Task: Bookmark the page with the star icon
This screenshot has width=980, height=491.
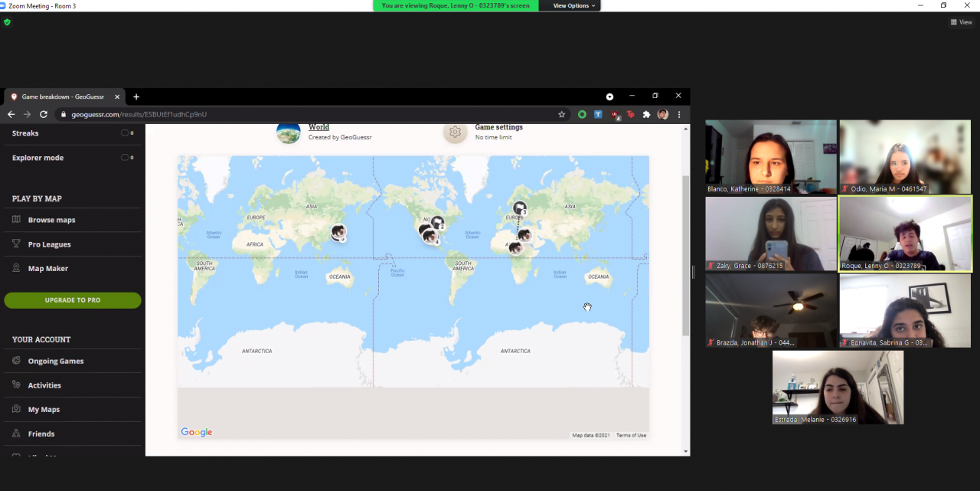Action: click(561, 114)
